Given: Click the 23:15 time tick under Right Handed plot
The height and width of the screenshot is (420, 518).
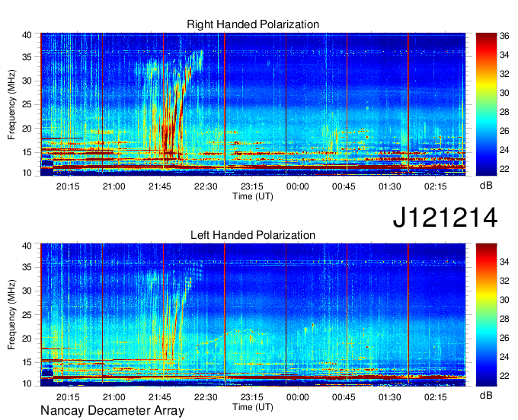Looking at the screenshot, I should click(251, 186).
